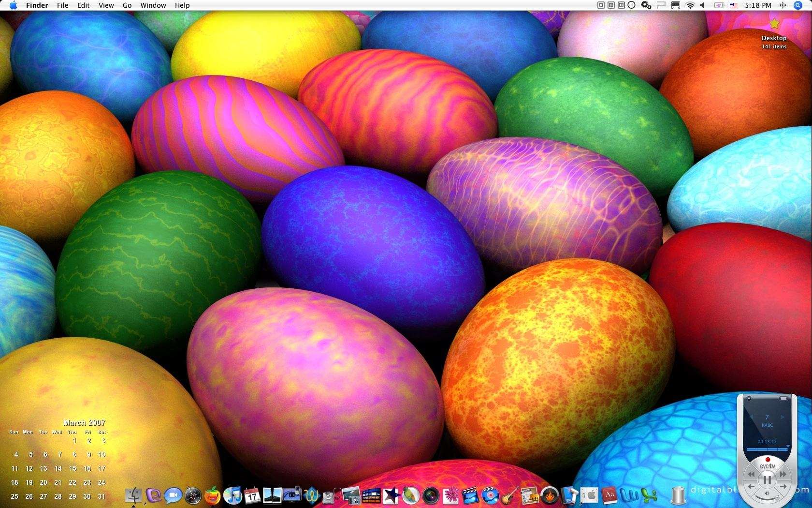812x508 pixels.
Task: Open the gears menu bar item
Action: (646, 5)
